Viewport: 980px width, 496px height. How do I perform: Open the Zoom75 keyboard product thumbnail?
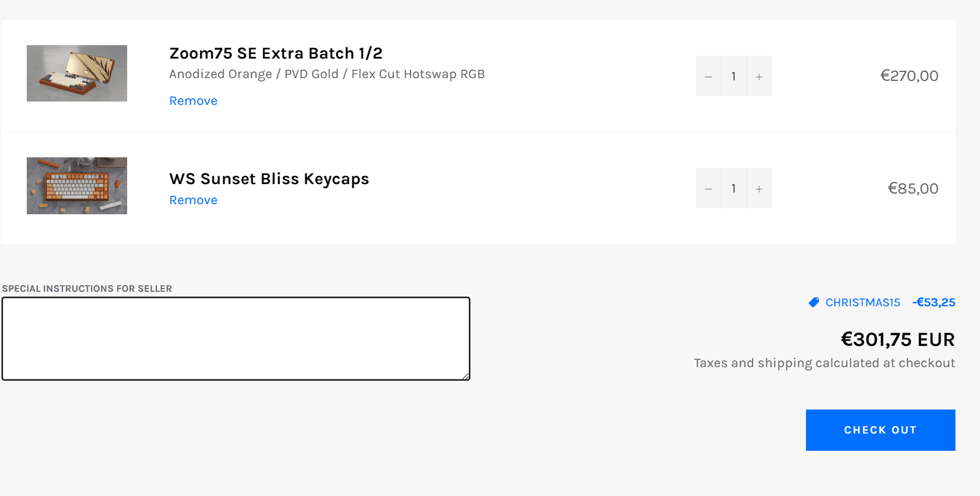tap(77, 73)
